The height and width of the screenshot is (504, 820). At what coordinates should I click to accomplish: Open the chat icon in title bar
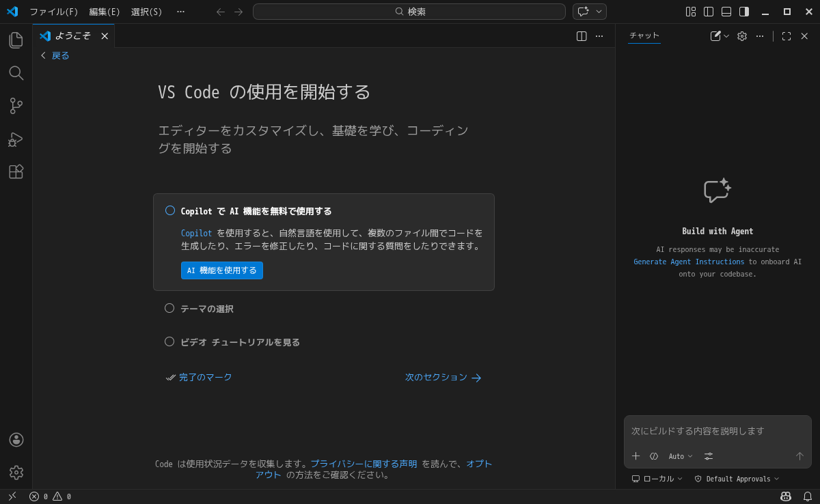[x=583, y=12]
